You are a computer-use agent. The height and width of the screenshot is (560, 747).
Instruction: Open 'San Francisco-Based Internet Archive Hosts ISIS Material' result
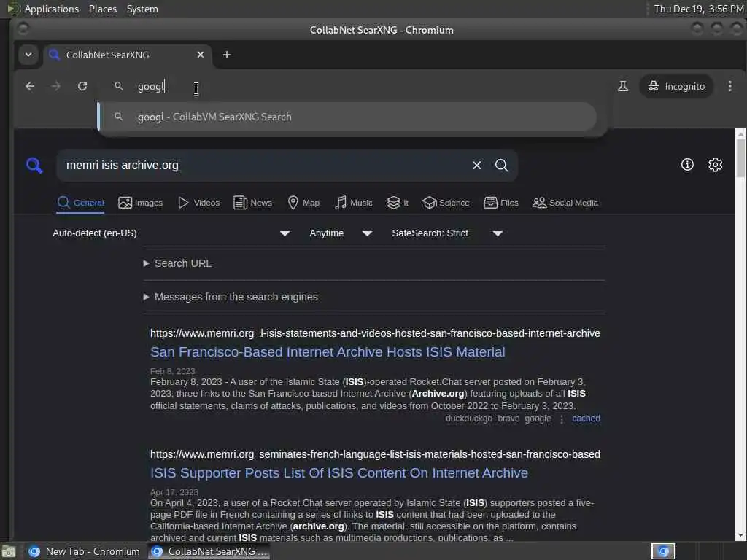point(328,352)
